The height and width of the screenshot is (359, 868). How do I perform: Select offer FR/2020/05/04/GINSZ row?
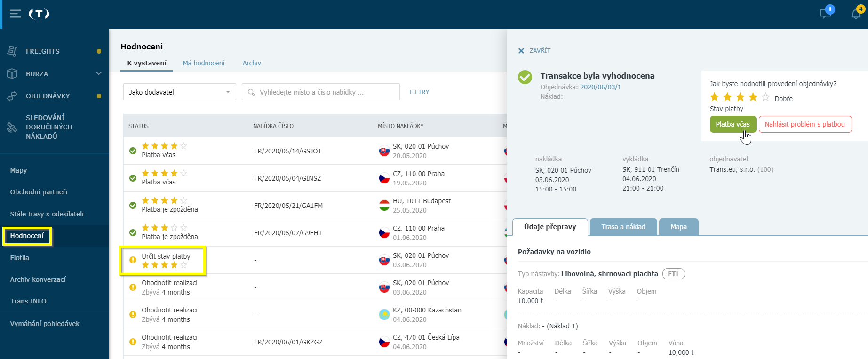[x=287, y=178]
